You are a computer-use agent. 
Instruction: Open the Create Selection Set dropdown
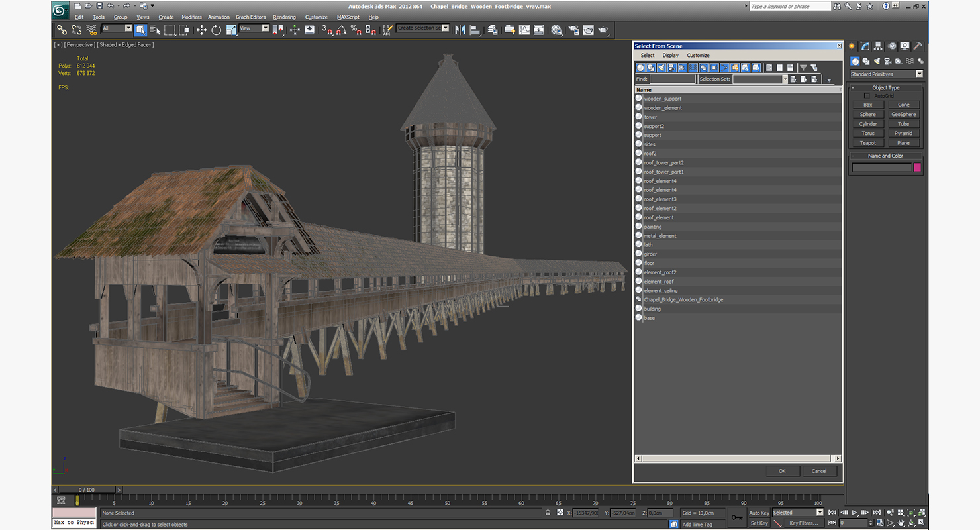point(423,28)
